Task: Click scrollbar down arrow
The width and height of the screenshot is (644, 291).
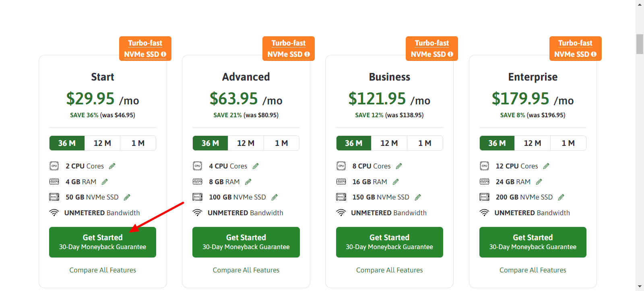Action: pyautogui.click(x=640, y=287)
